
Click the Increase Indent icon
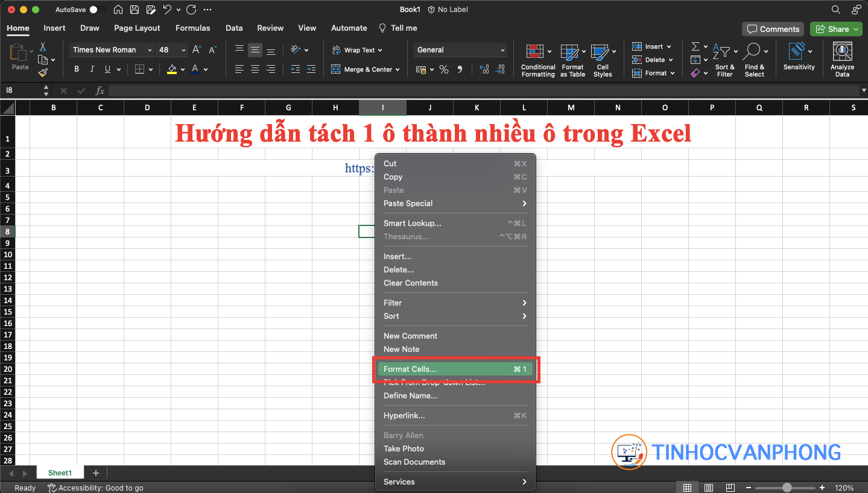tap(311, 69)
